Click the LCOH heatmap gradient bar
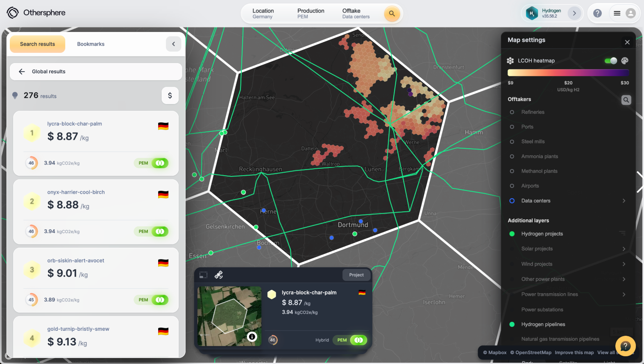This screenshot has height=364, width=644. tap(568, 73)
